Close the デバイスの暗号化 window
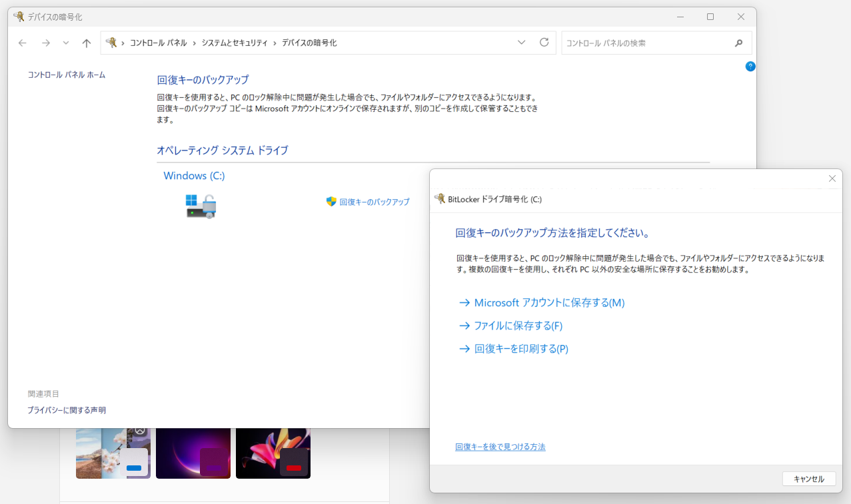The image size is (851, 504). tap(741, 17)
